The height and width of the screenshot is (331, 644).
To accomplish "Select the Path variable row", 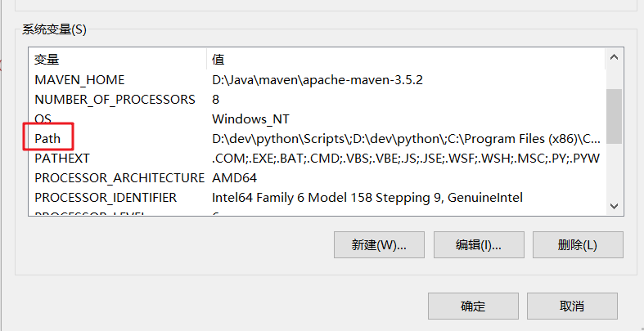I will 47,139.
